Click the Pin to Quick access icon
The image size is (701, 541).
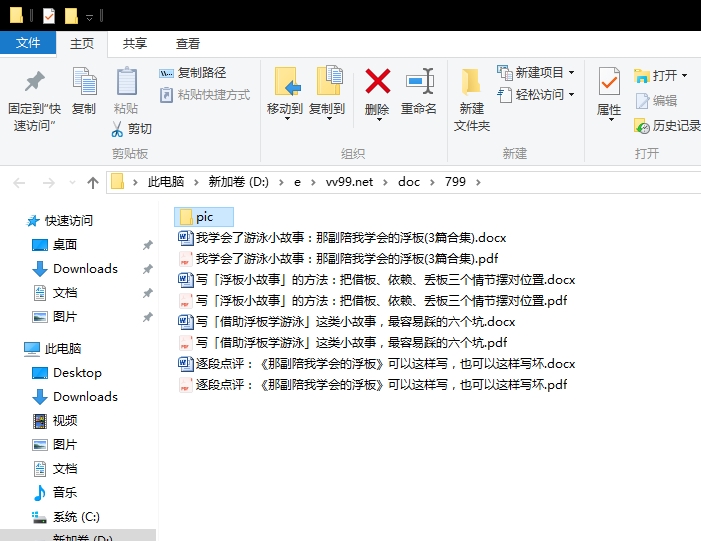(34, 81)
